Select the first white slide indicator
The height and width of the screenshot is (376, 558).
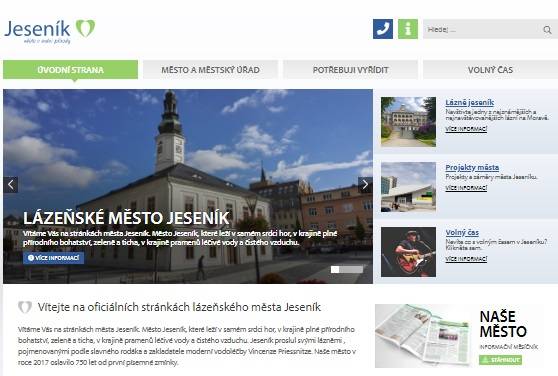tap(335, 270)
